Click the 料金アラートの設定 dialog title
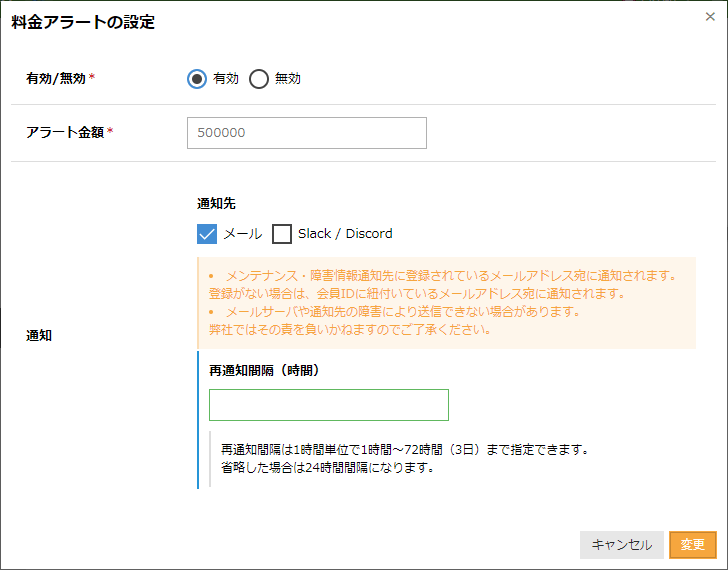This screenshot has width=728, height=570. click(x=83, y=22)
